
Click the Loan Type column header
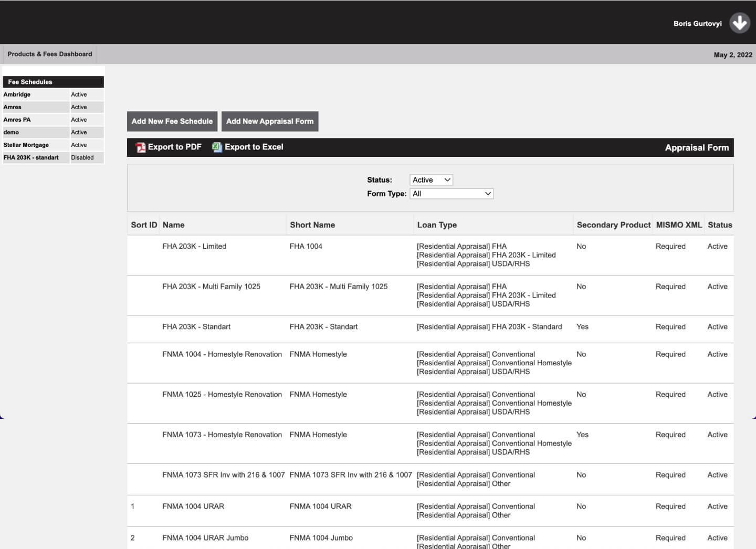437,225
